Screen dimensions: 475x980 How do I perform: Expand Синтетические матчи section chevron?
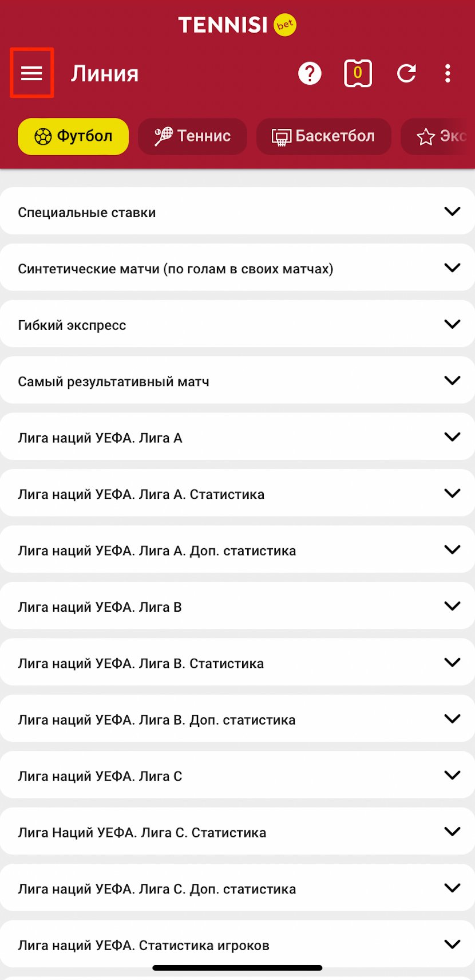452,268
